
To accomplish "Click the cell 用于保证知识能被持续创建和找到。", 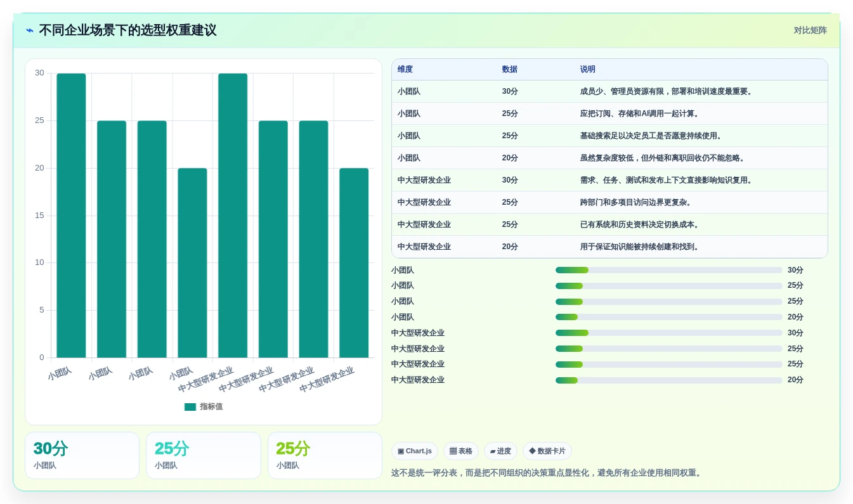I will click(639, 247).
